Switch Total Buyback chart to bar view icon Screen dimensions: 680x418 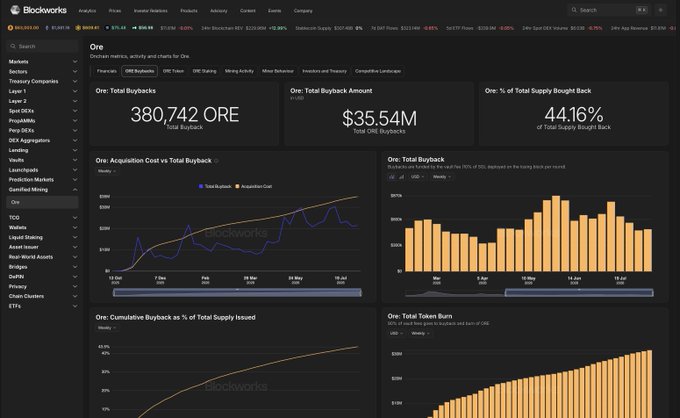(392, 177)
